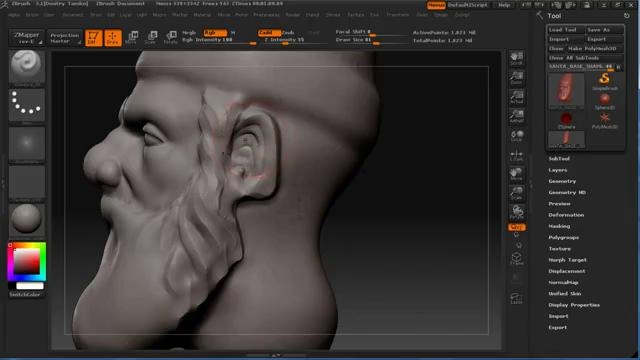Open Projection Master
This screenshot has height=360, width=640.
pos(64,38)
